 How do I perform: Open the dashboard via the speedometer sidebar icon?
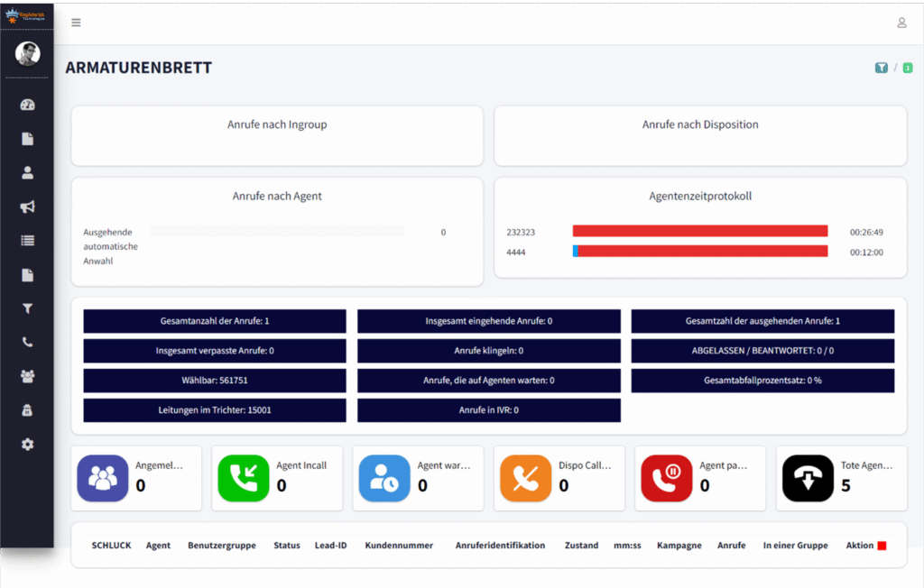(27, 105)
